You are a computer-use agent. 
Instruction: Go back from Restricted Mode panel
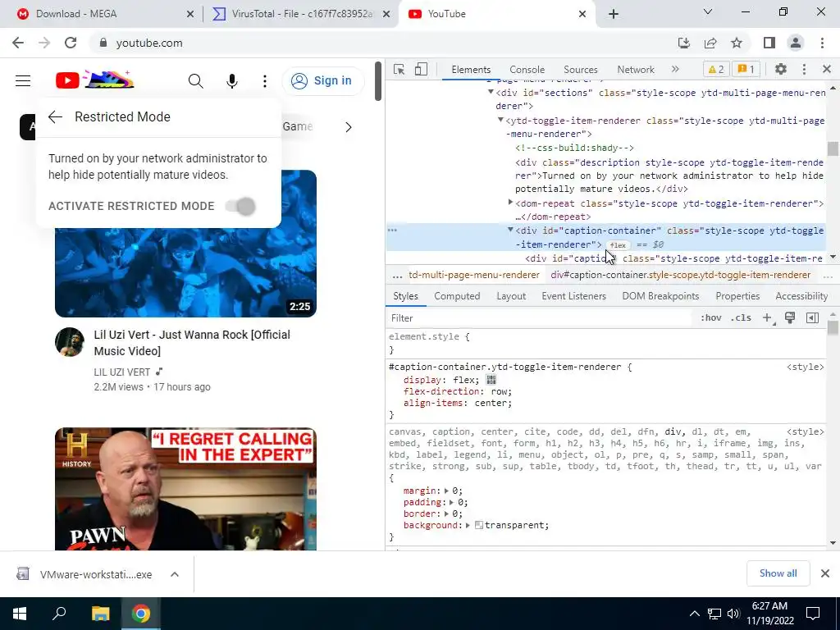(55, 116)
